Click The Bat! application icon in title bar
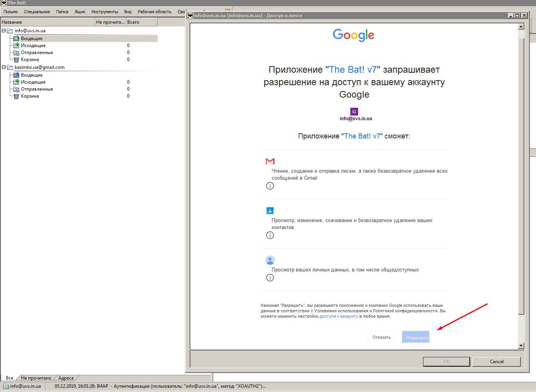Screen dimensions: 536x392 pyautogui.click(x=4, y=3)
